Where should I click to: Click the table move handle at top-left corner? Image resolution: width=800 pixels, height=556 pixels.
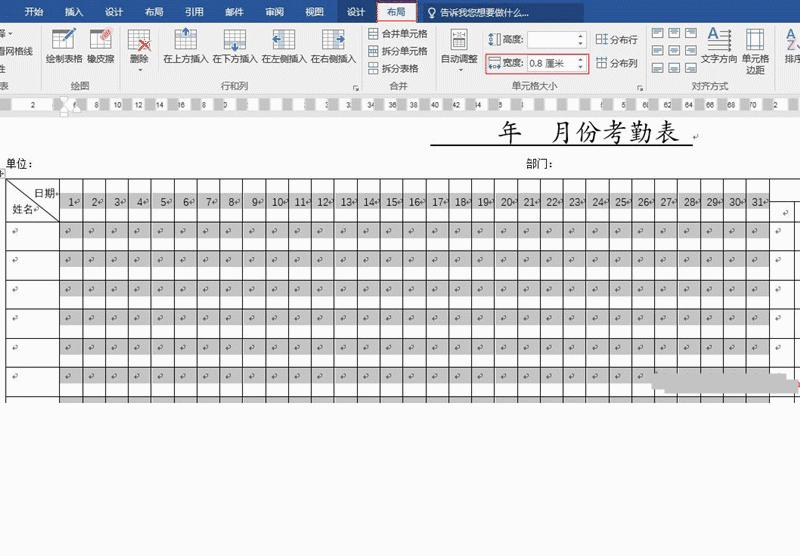[2, 173]
